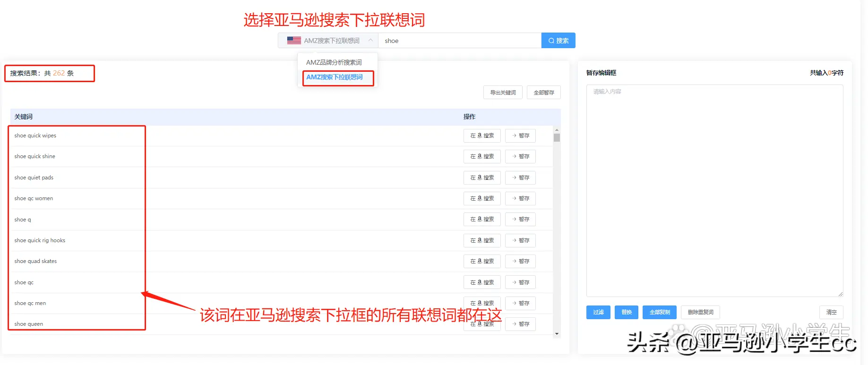The image size is (868, 365).
Task: Click the blue 替换 replace button
Action: coord(627,312)
